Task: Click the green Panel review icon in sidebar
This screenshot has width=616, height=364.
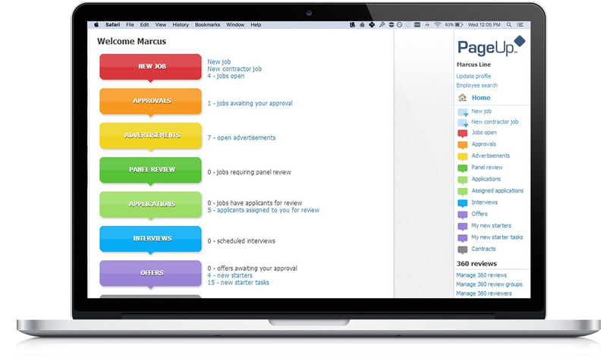Action: click(x=463, y=168)
